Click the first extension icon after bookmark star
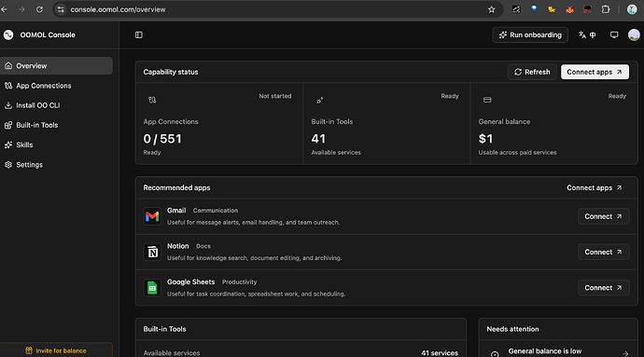Viewport: 644px width, 357px height. coord(516,9)
